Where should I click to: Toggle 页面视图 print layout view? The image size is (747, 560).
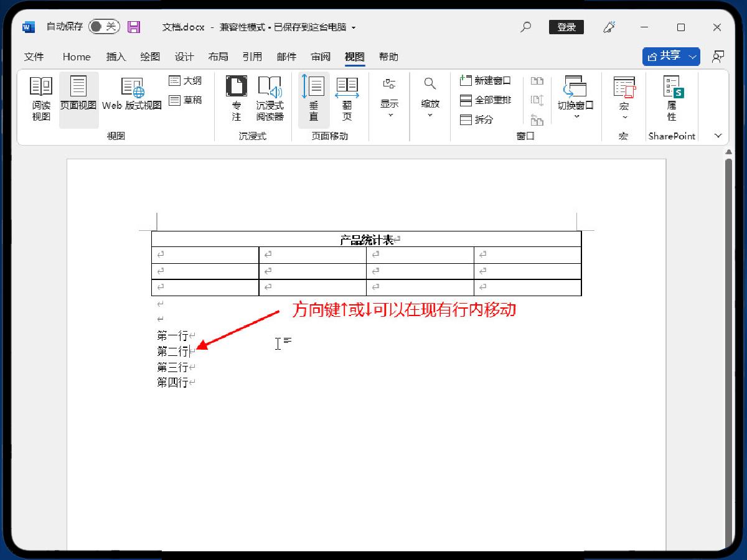pos(78,98)
